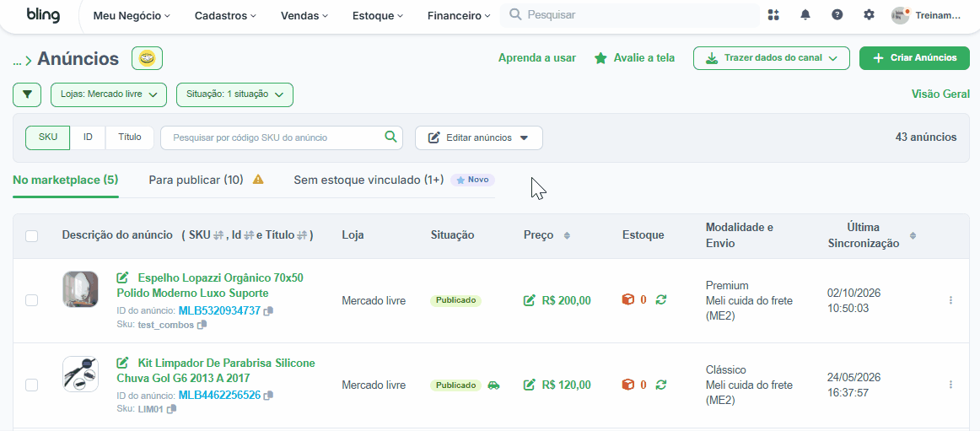Click Criar Anúncios button

point(915,58)
